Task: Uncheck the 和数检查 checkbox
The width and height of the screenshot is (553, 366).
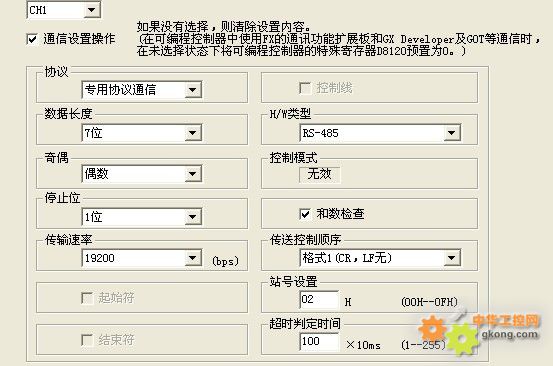Action: (x=305, y=214)
